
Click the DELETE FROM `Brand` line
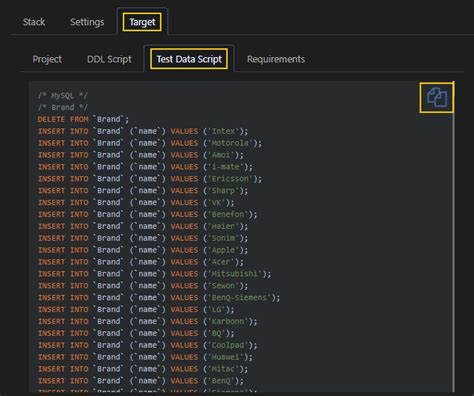coord(83,119)
